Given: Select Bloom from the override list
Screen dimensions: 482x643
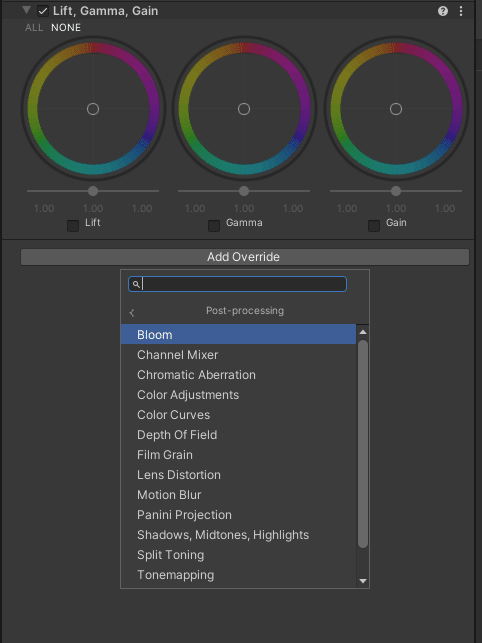Looking at the screenshot, I should point(238,335).
